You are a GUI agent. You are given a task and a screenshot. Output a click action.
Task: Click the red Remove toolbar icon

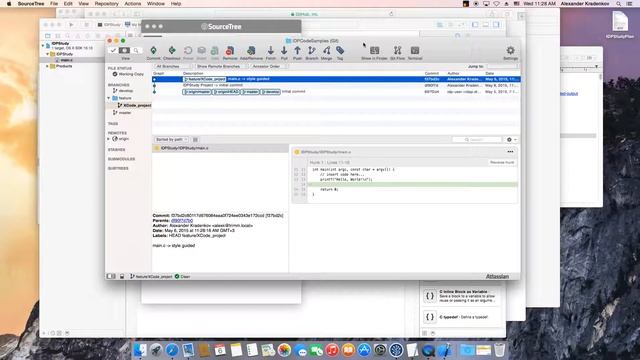[x=230, y=51]
